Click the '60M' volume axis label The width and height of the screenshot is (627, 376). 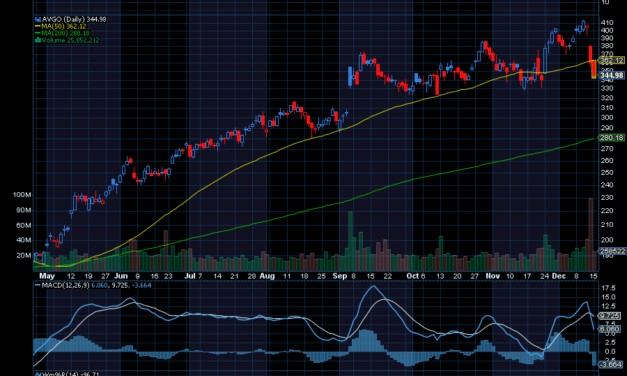coord(24,226)
